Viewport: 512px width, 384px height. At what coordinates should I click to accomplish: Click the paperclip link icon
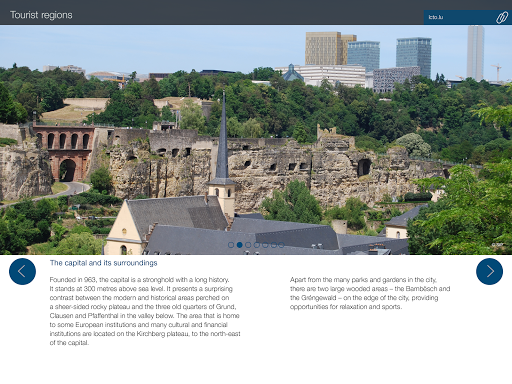[x=502, y=17]
